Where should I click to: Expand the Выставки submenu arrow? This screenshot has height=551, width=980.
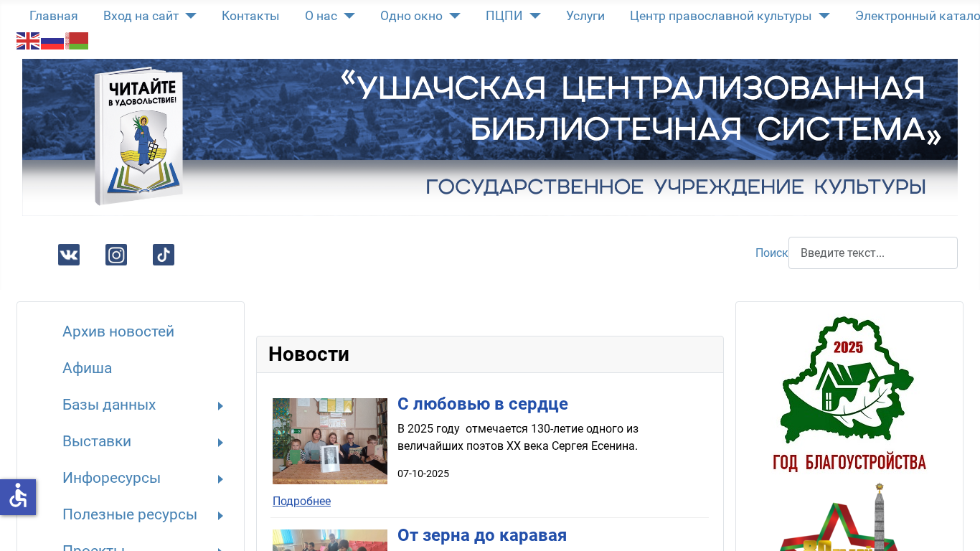coord(220,443)
